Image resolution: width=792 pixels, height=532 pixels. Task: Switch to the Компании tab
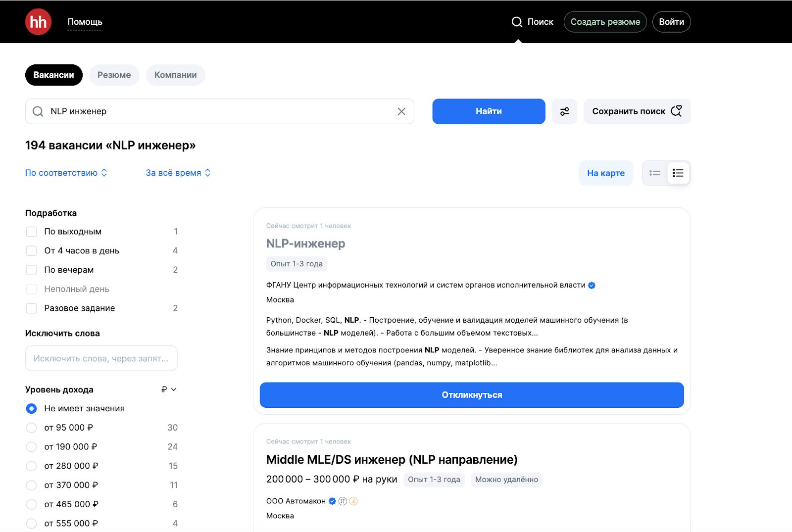(x=175, y=75)
